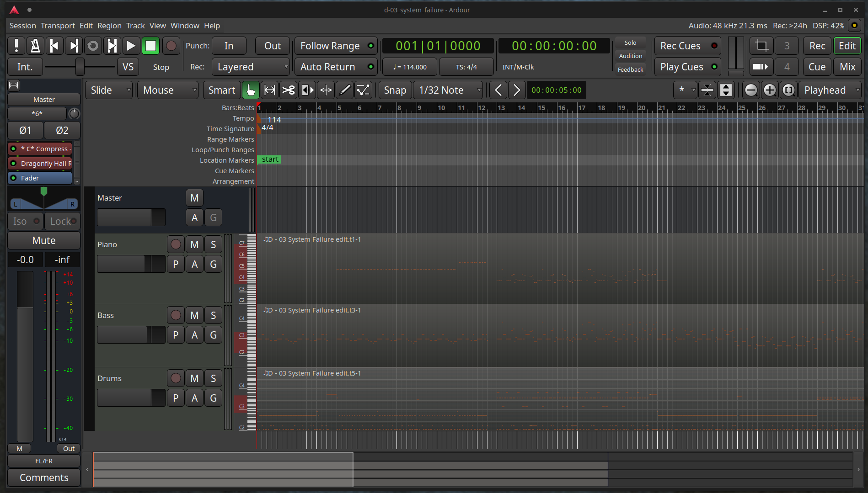
Task: Open the Transport menu
Action: tap(57, 26)
